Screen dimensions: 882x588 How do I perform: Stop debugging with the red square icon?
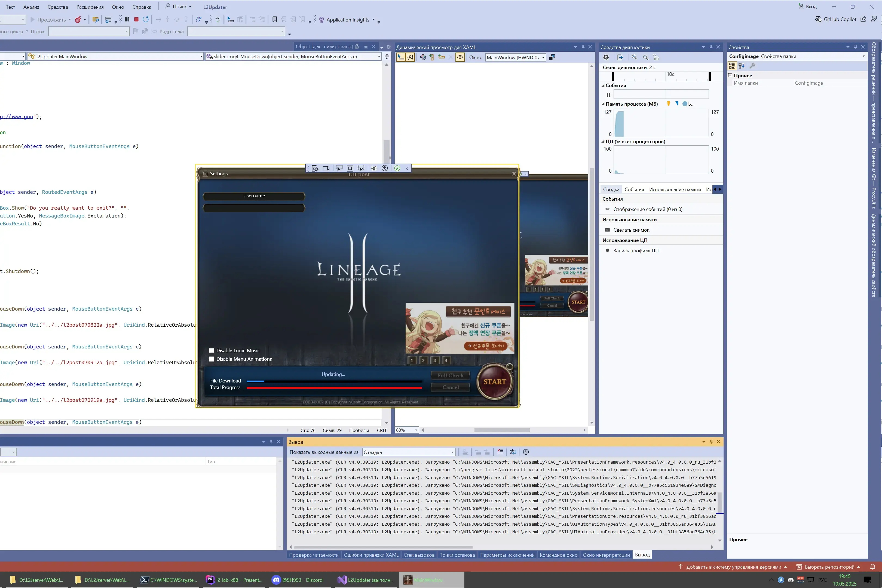(136, 20)
